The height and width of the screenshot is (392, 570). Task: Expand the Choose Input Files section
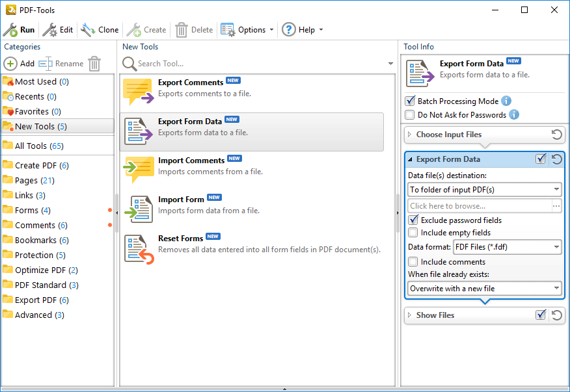[x=410, y=135]
